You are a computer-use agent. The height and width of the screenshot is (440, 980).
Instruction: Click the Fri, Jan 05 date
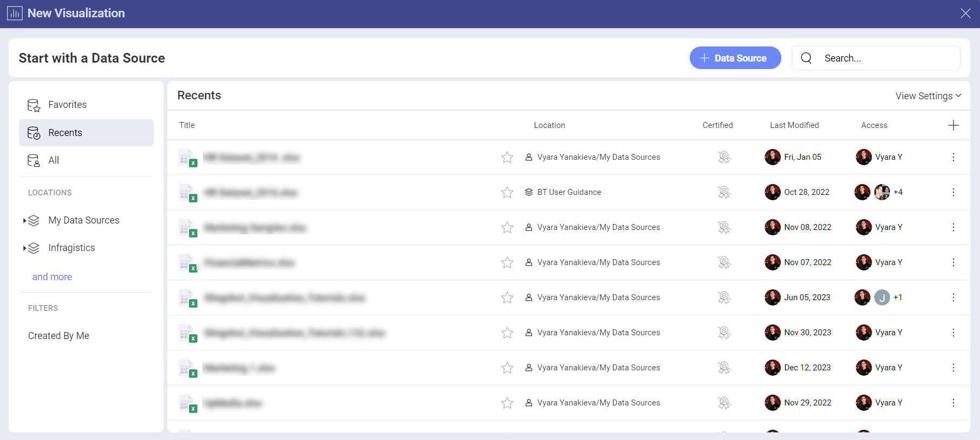pos(802,157)
